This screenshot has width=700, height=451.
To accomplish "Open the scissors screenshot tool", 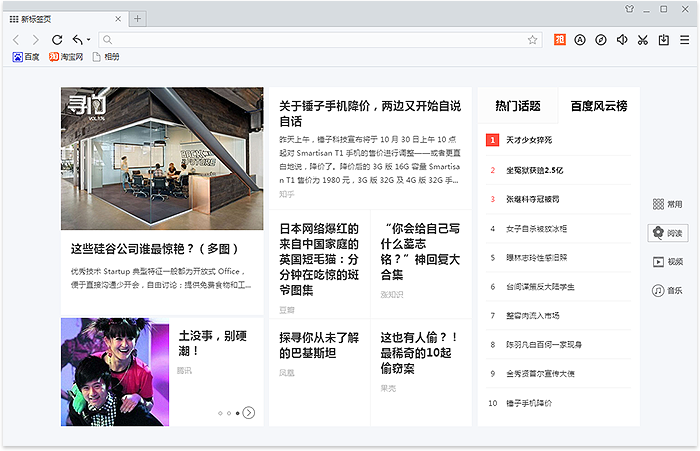I will (x=643, y=40).
